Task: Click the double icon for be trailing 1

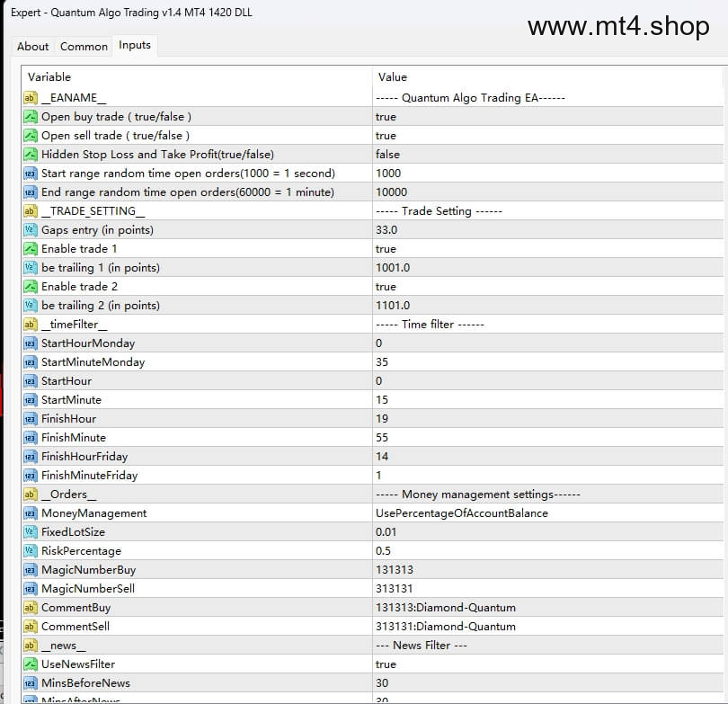Action: click(x=31, y=268)
